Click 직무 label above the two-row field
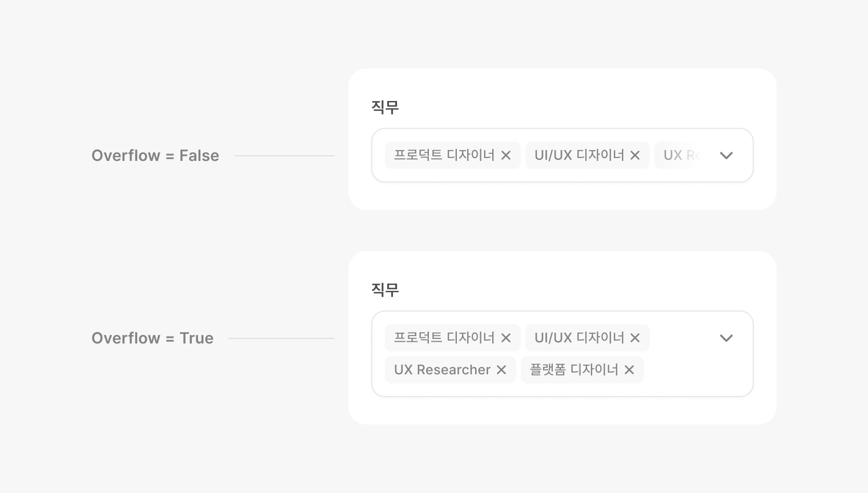Viewport: 868px width, 493px height. tap(385, 290)
